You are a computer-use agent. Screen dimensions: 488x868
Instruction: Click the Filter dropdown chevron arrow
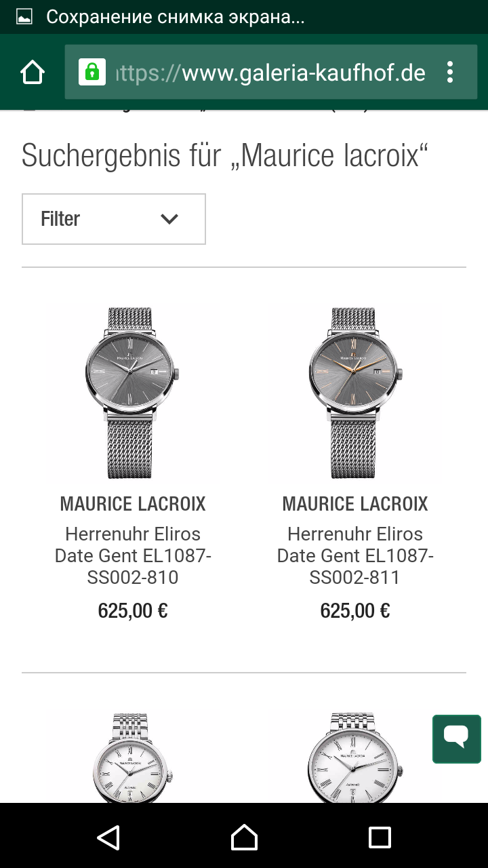(169, 219)
